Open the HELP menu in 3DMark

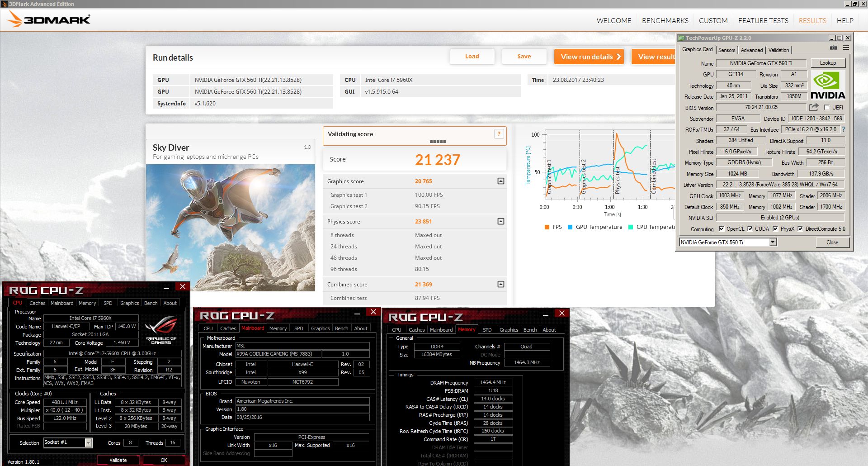(845, 21)
